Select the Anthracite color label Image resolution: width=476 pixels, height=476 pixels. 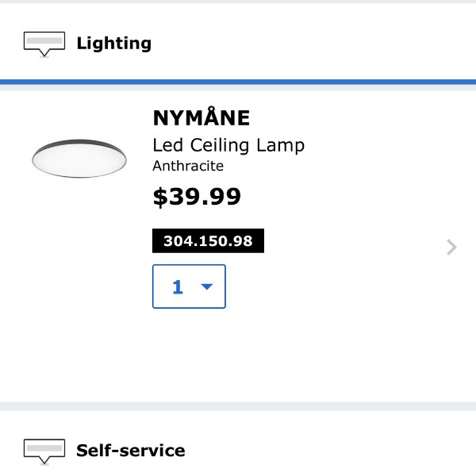(x=188, y=166)
